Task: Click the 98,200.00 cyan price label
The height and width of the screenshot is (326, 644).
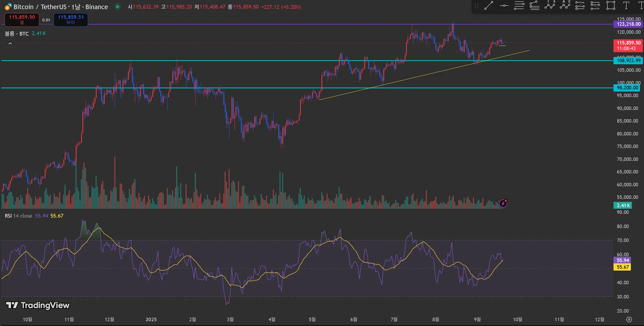Action: click(627, 88)
